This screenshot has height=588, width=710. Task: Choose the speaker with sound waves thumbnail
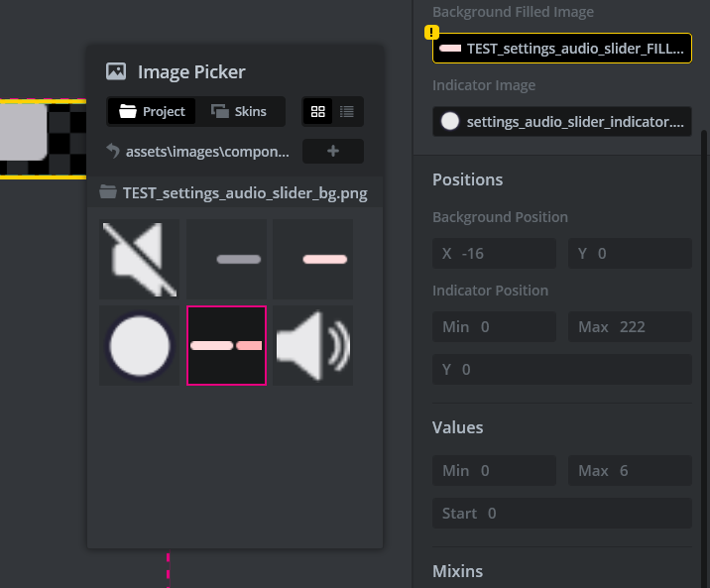point(313,345)
